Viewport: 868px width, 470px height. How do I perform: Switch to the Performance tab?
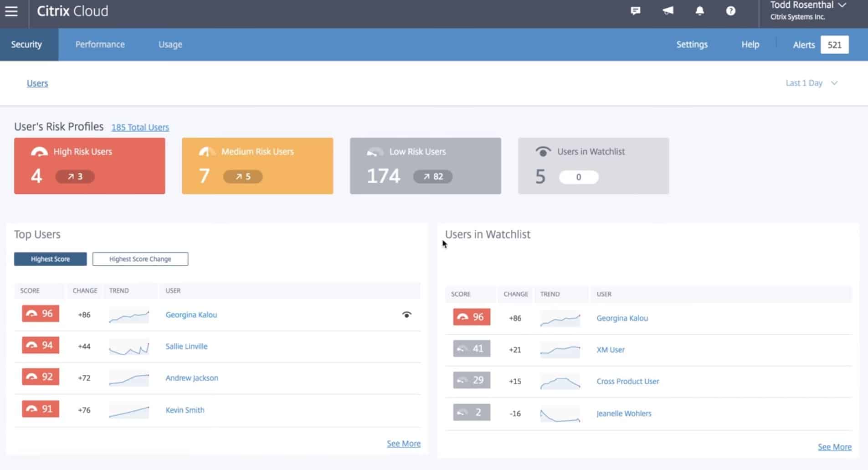100,44
